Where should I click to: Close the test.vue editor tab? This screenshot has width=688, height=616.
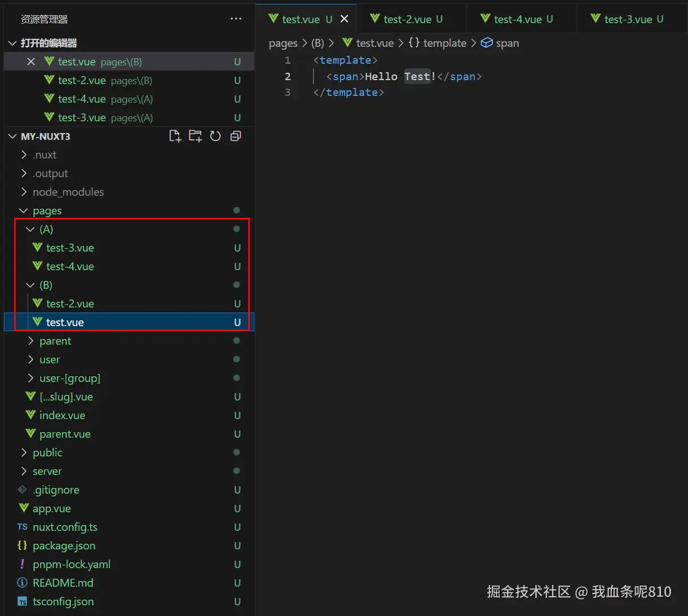coord(344,19)
